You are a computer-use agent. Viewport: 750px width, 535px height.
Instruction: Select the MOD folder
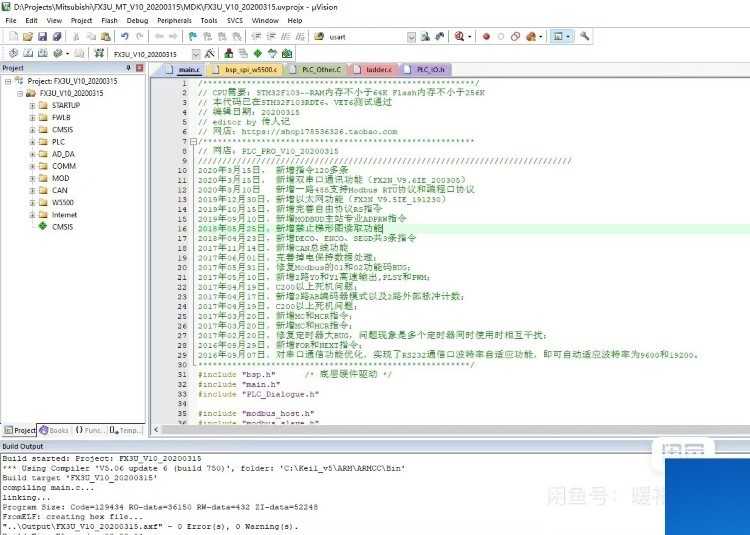pyautogui.click(x=60, y=178)
